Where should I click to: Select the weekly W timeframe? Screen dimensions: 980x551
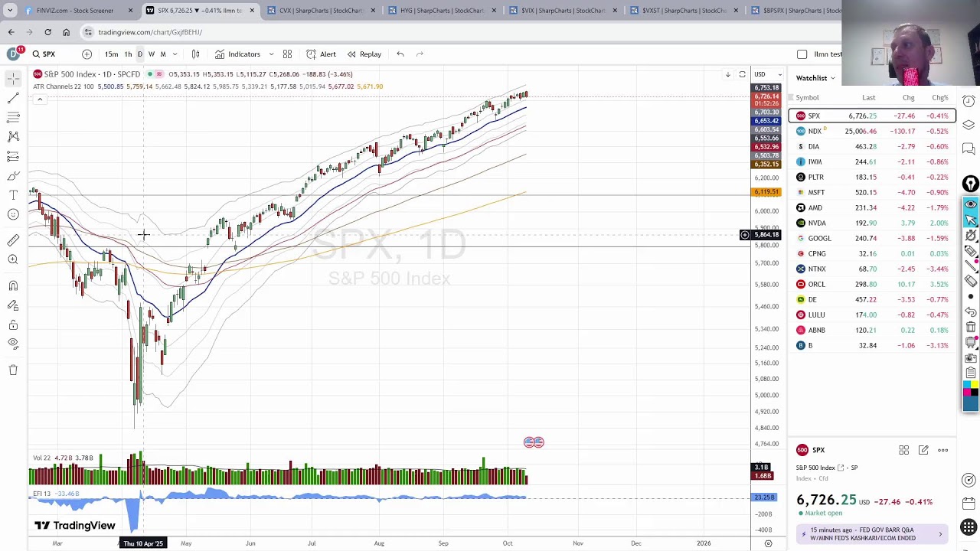pyautogui.click(x=151, y=54)
